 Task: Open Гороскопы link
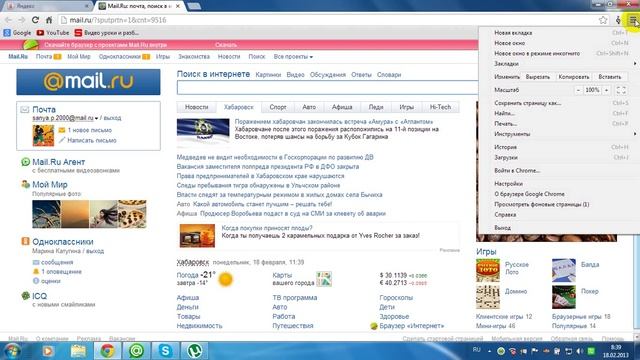396,298
